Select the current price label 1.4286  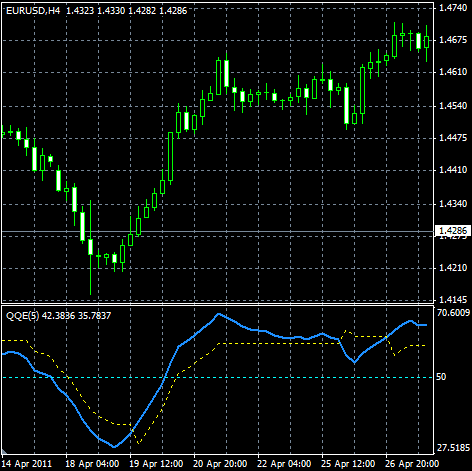click(453, 231)
